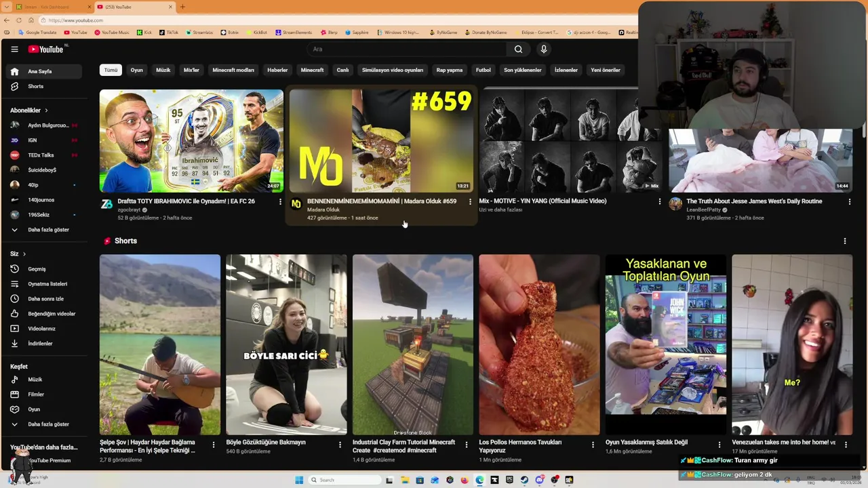This screenshot has width=868, height=488.
Task: Select the Son yüklenenler chip
Action: coord(523,70)
